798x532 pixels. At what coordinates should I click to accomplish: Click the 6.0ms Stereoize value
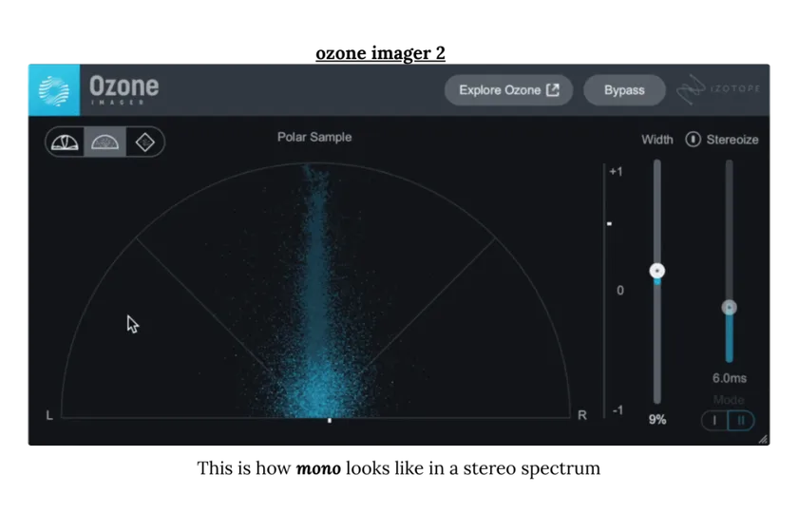click(730, 378)
